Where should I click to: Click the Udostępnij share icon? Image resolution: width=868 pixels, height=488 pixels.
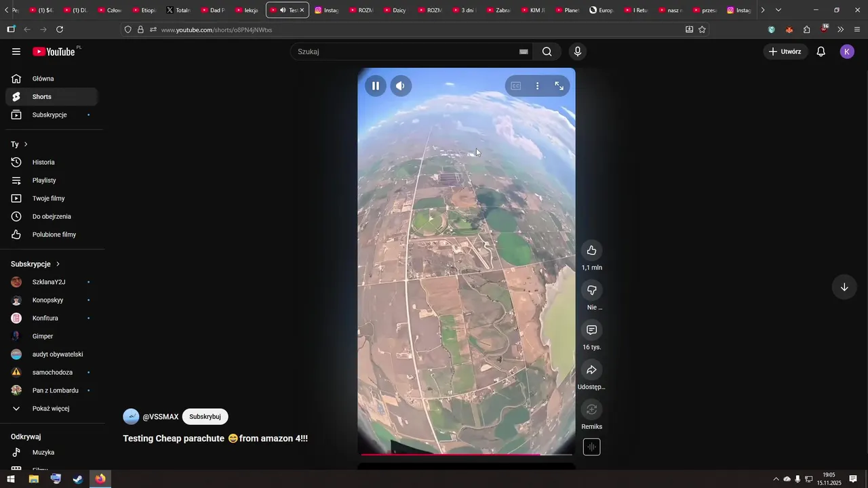[591, 370]
